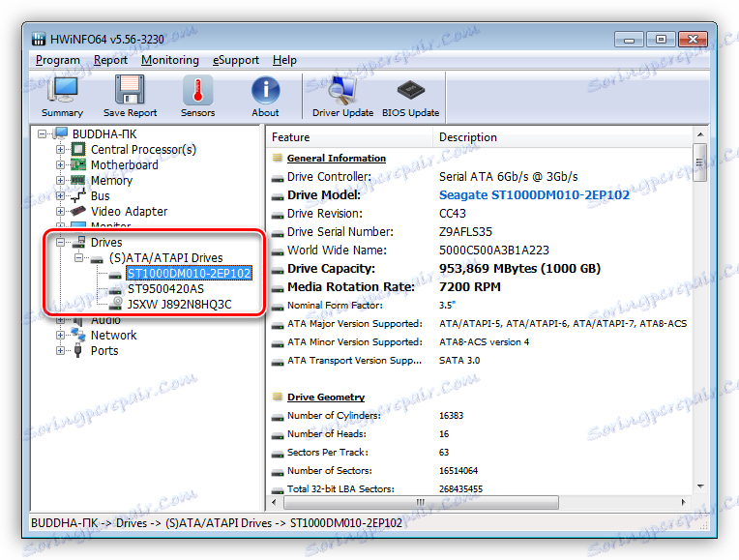Click the General Information section icon
This screenshot has height=560, width=739.
[278, 158]
